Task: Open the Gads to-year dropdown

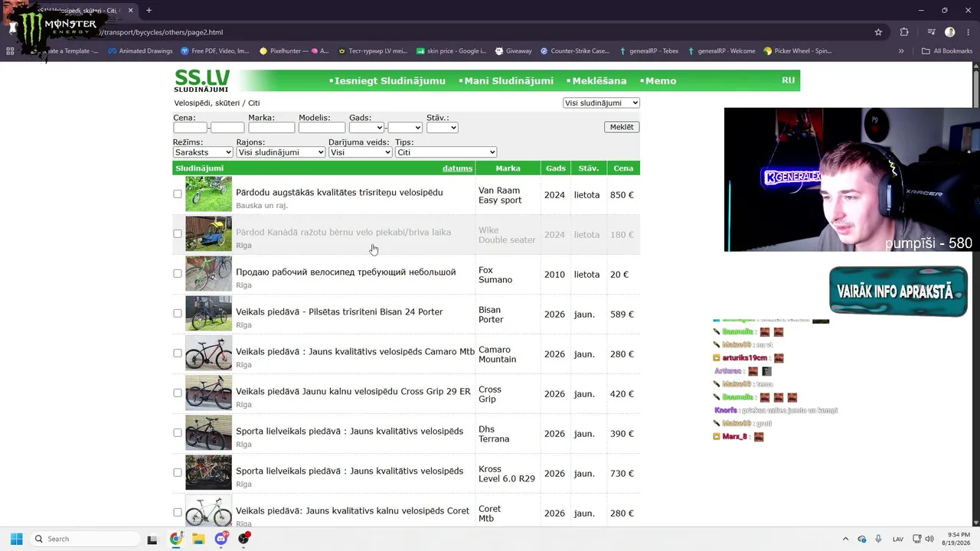Action: [x=405, y=128]
